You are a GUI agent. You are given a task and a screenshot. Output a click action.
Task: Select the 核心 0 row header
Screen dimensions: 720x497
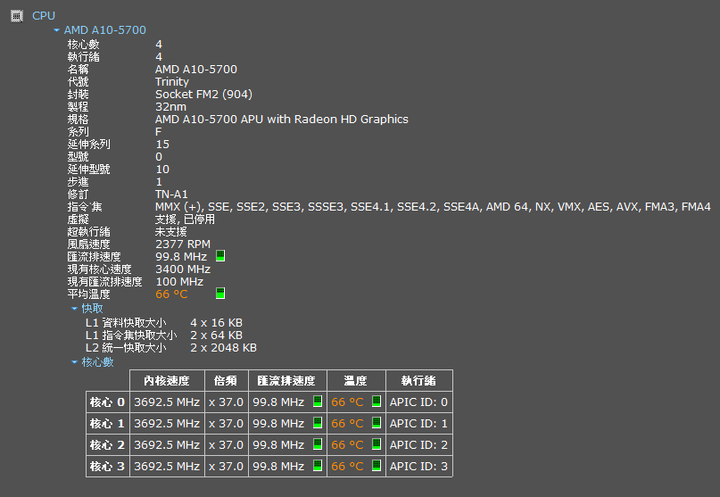(x=107, y=402)
